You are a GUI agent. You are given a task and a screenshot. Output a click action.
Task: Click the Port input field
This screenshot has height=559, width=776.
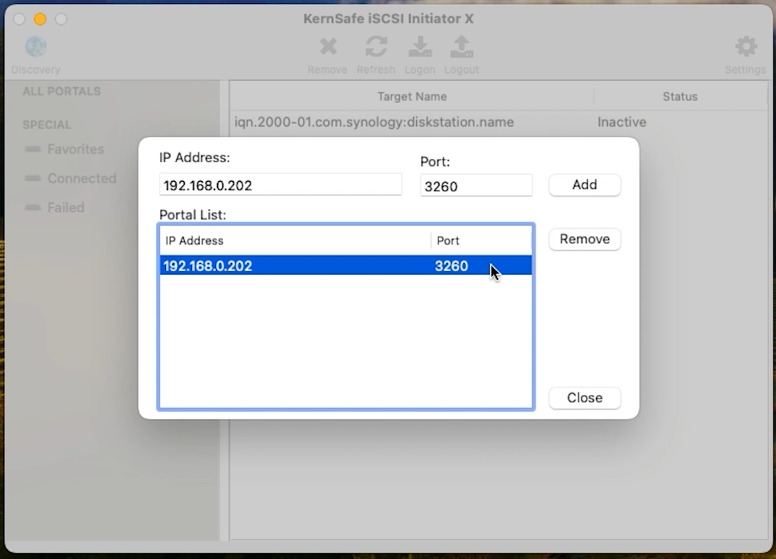(x=476, y=186)
